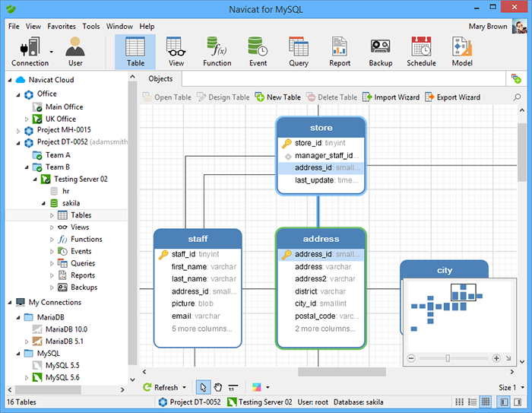Toggle the right information pane button
This screenshot has height=413, width=532.
click(x=518, y=402)
